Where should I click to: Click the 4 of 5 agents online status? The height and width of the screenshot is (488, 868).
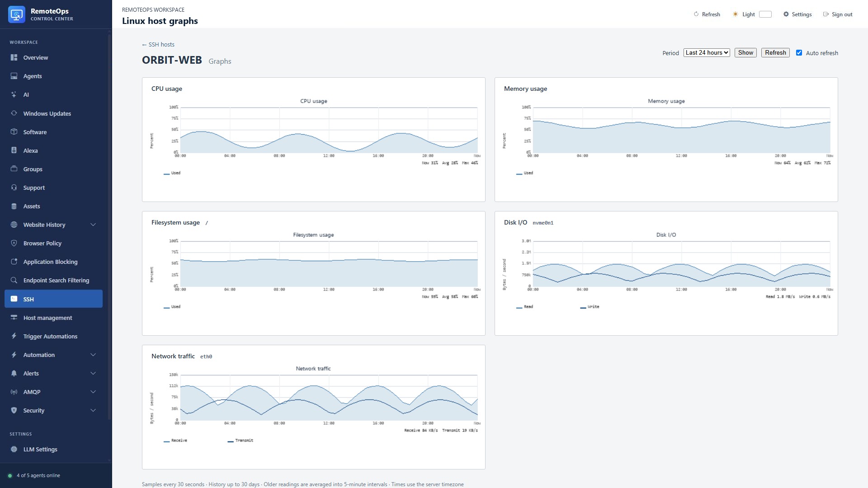pyautogui.click(x=34, y=475)
